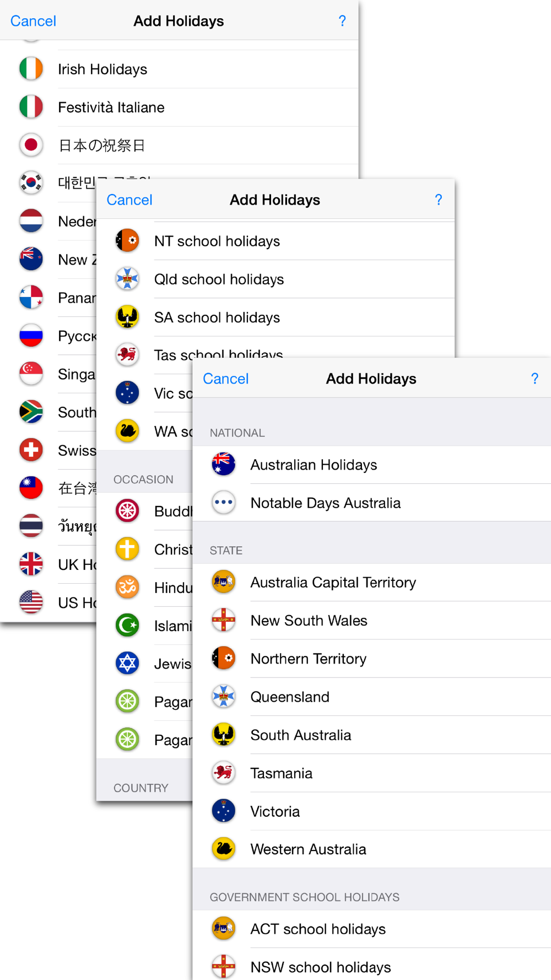The height and width of the screenshot is (980, 551).
Task: Tap the Australian flag icon
Action: point(224,464)
